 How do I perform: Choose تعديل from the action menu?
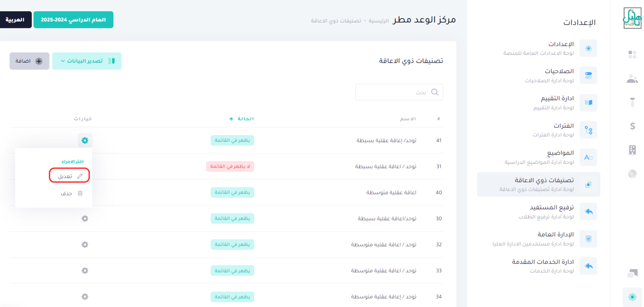click(x=69, y=176)
